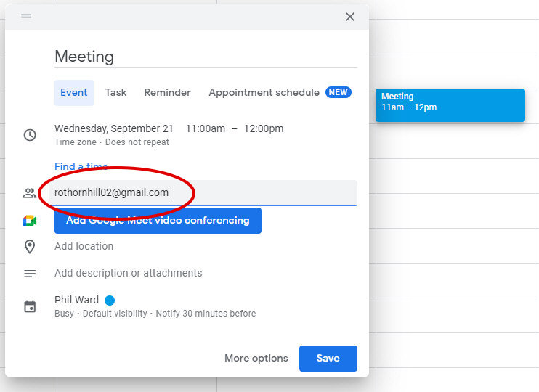
Task: Click the Google Meet camera icon
Action: [x=30, y=221]
